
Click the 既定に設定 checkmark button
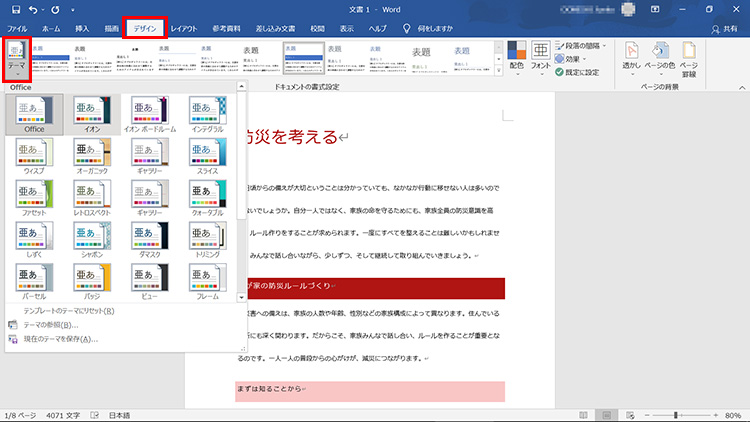click(x=579, y=72)
